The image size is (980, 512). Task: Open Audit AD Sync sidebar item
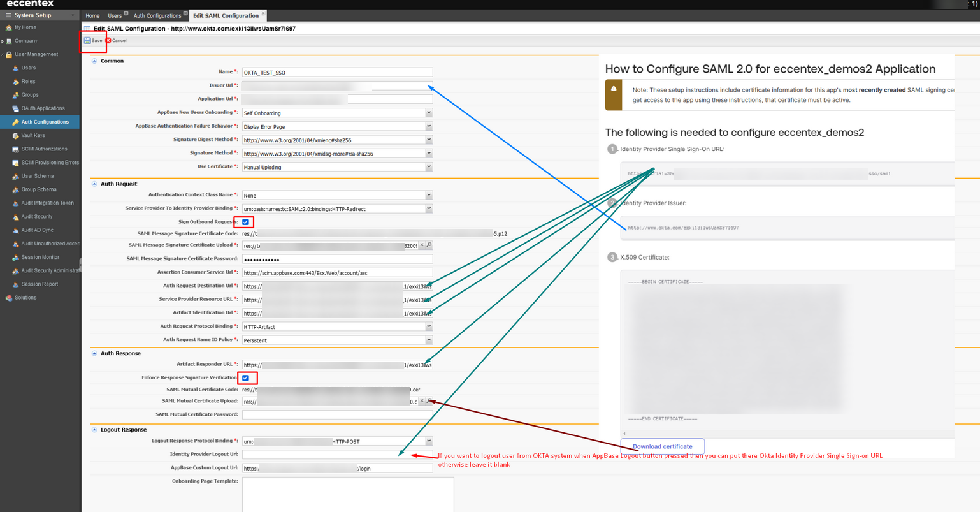click(x=37, y=230)
